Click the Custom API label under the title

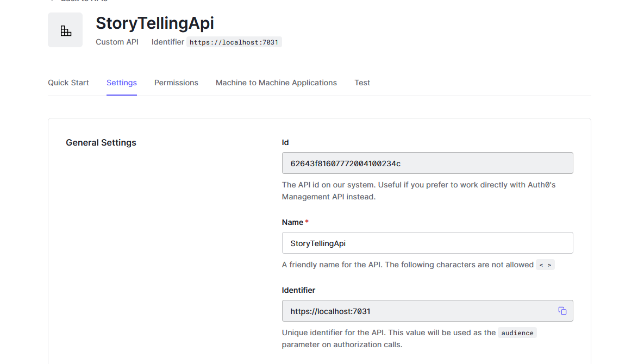click(117, 42)
